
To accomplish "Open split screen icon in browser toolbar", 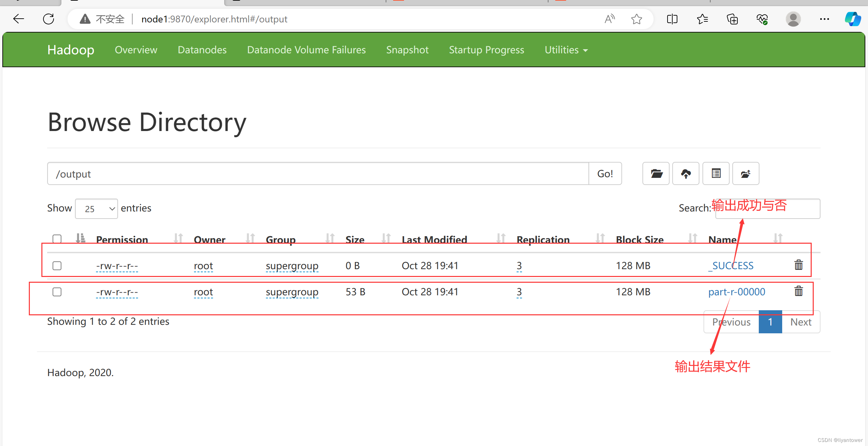I will (x=672, y=19).
